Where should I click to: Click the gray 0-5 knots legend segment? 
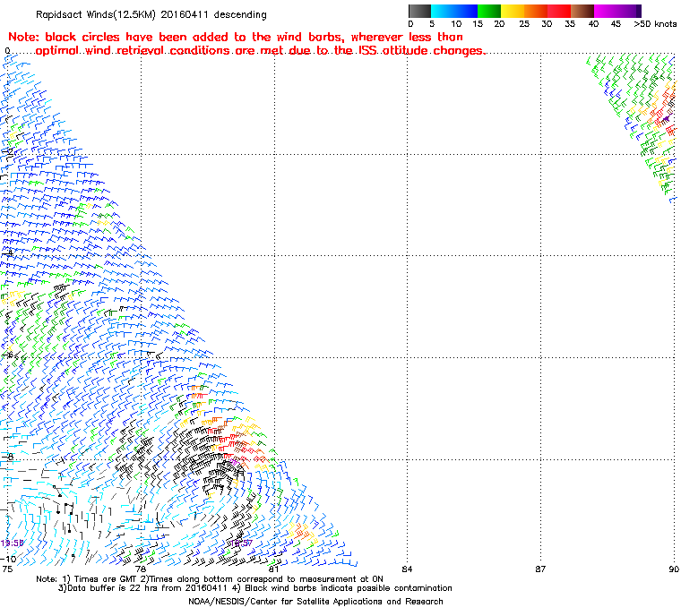[420, 11]
